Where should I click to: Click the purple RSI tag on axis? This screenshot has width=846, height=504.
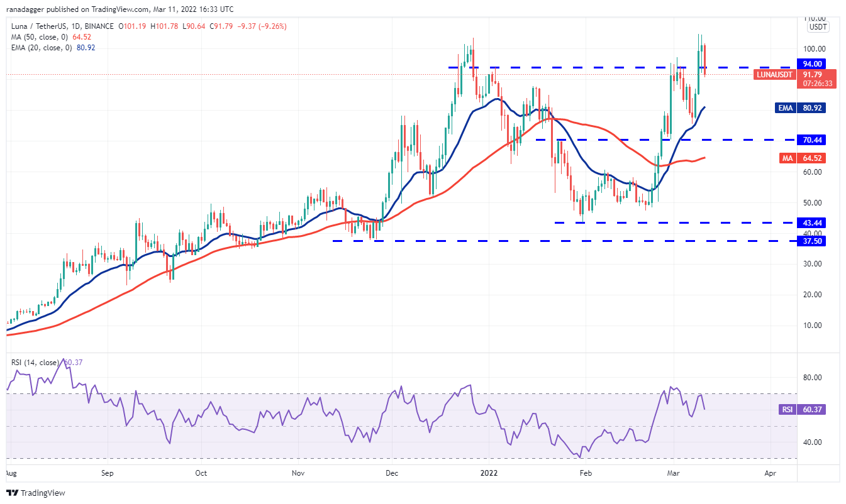(787, 410)
